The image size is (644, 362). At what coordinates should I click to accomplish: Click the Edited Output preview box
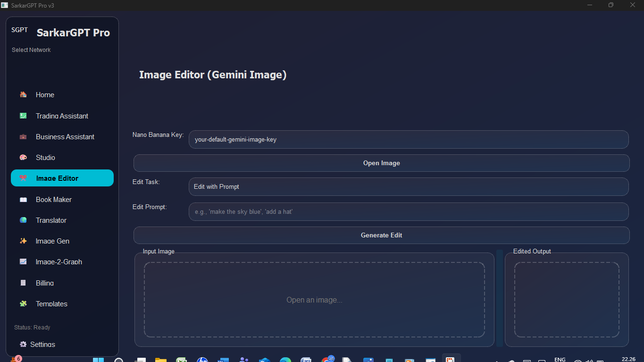coord(567,300)
